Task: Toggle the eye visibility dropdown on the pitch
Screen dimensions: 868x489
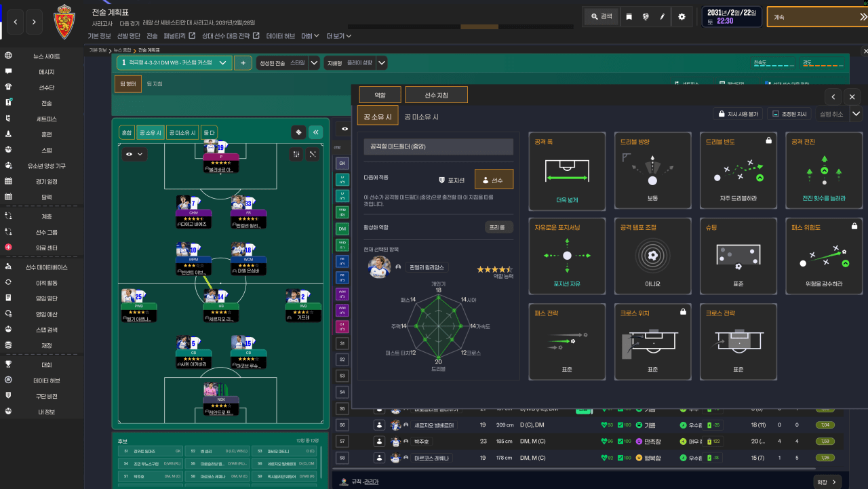Action: click(x=134, y=155)
